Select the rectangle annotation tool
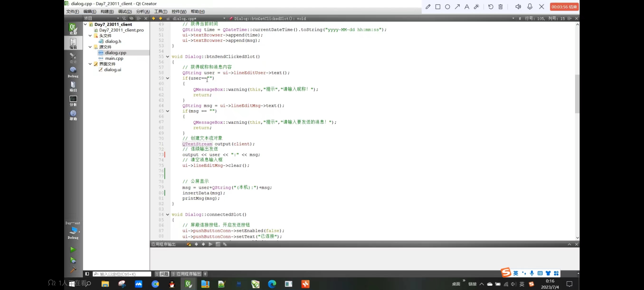644x290 pixels. point(438,7)
